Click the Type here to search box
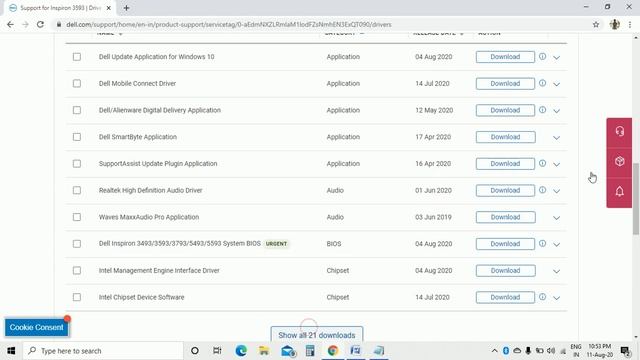Screen dimensions: 640x360 pos(103,351)
